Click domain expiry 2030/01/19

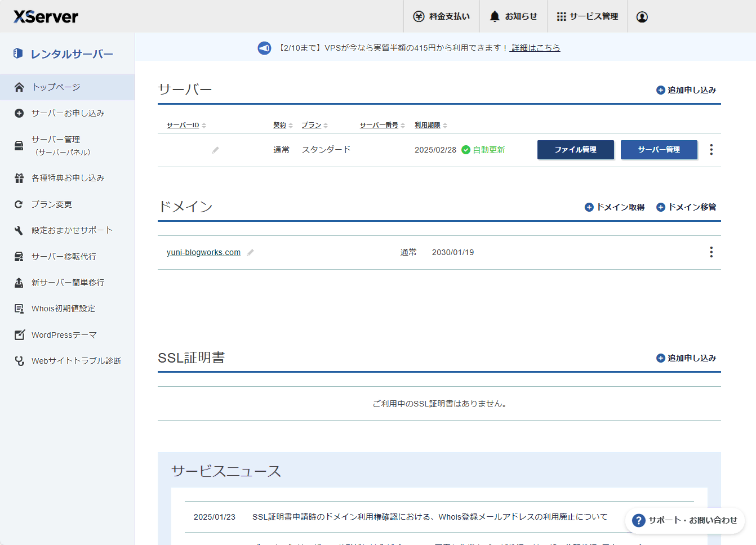tap(453, 252)
